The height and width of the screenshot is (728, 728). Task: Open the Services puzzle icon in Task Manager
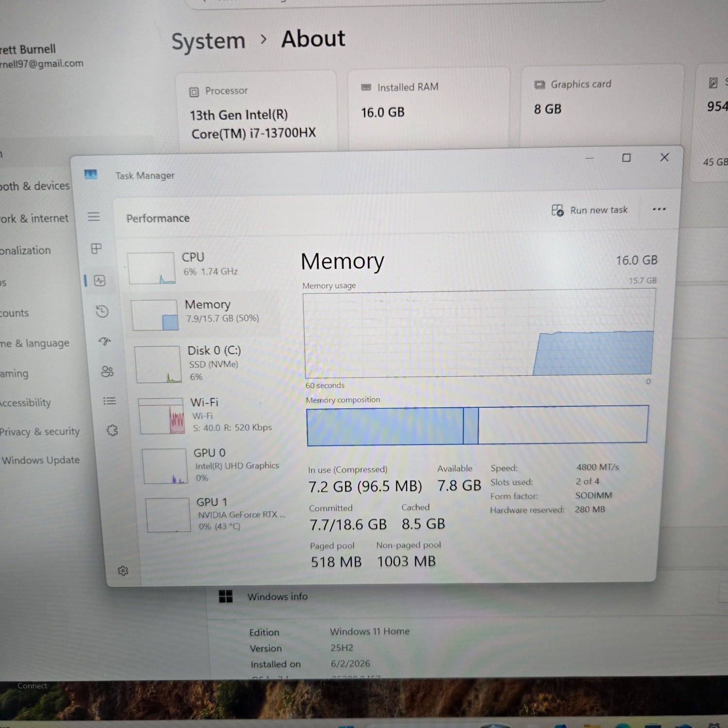113,430
